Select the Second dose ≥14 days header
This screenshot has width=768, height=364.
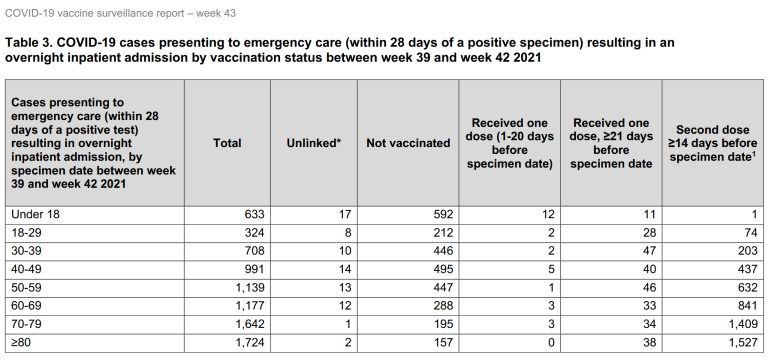[x=713, y=143]
